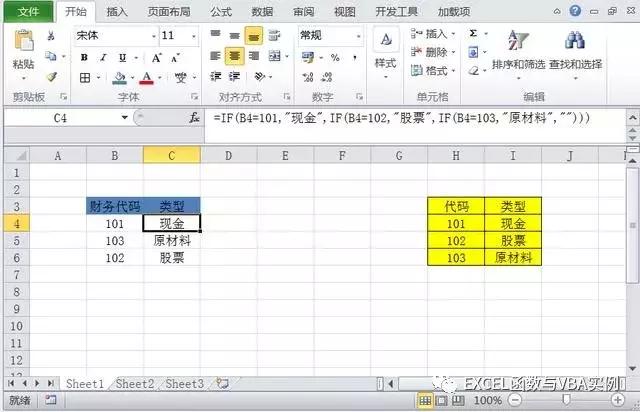Open the font name dropdown 宋体
The image size is (640, 412).
point(153,36)
